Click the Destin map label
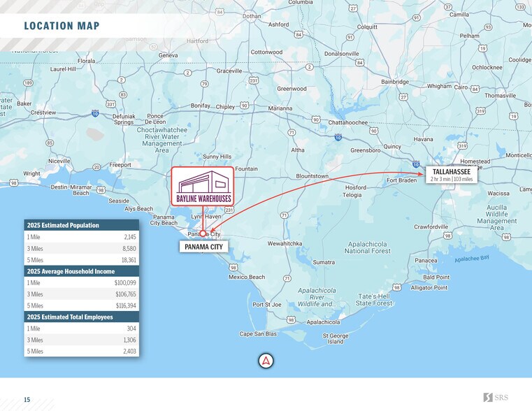The height and width of the screenshot is (411, 532). 59,187
